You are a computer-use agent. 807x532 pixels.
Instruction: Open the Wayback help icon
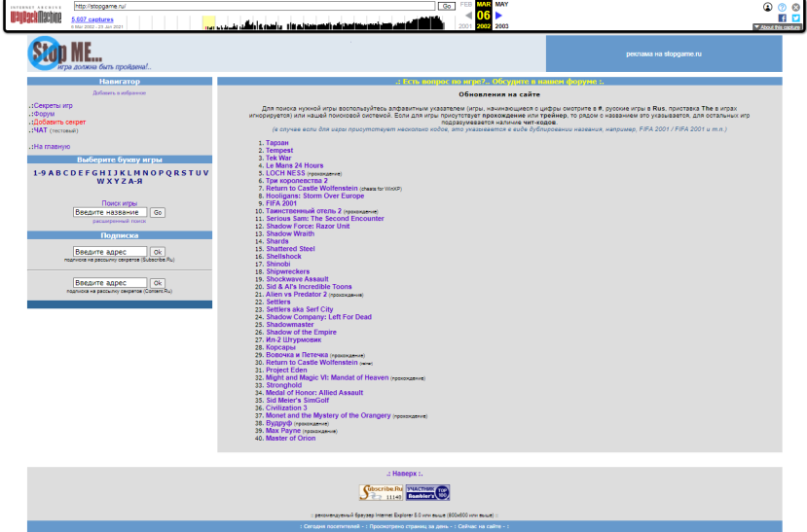782,7
